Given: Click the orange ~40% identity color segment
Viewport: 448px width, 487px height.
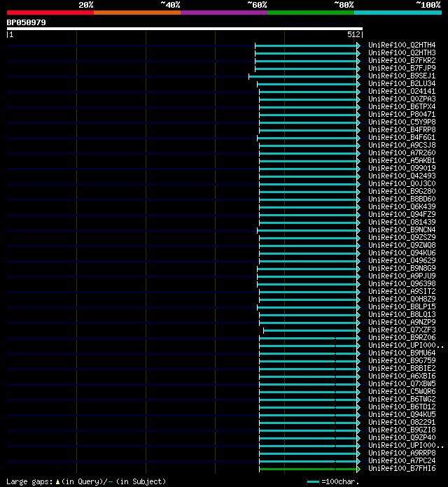Looking at the screenshot, I should pos(137,13).
